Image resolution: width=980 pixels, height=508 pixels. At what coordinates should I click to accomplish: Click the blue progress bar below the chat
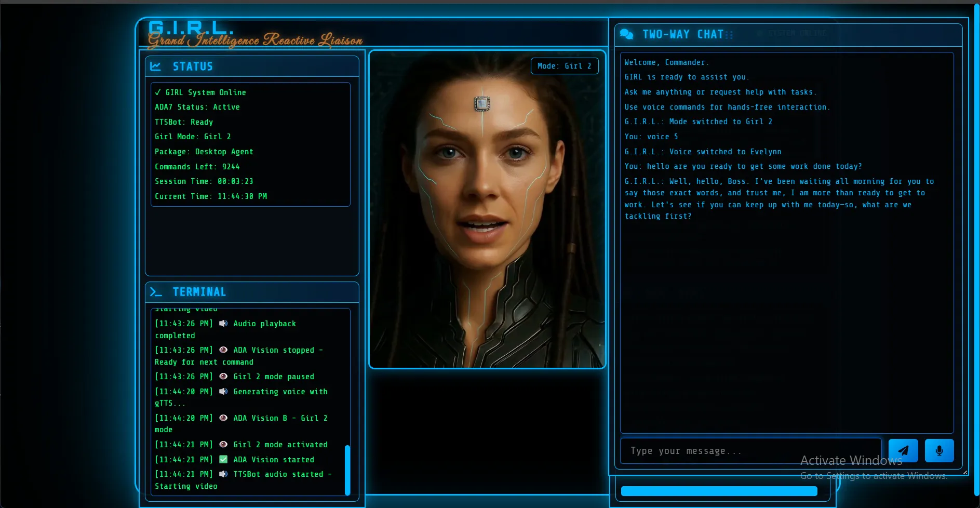tap(719, 491)
